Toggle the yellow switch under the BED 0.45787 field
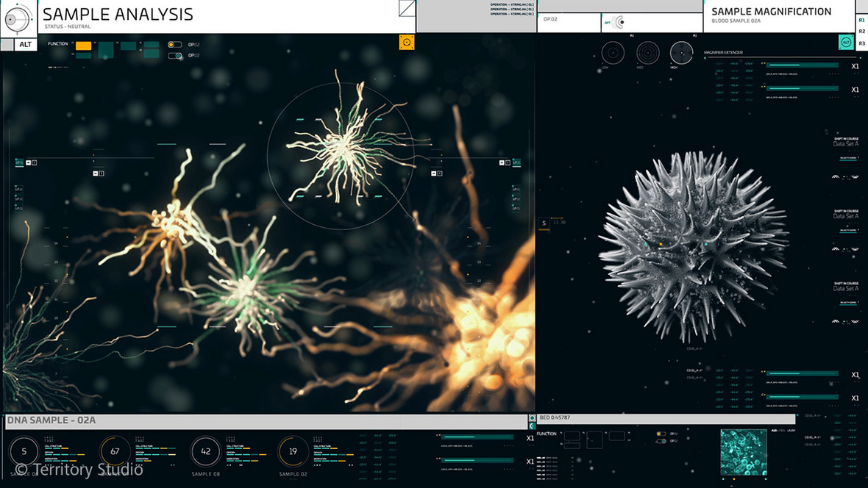868x488 pixels. click(661, 434)
